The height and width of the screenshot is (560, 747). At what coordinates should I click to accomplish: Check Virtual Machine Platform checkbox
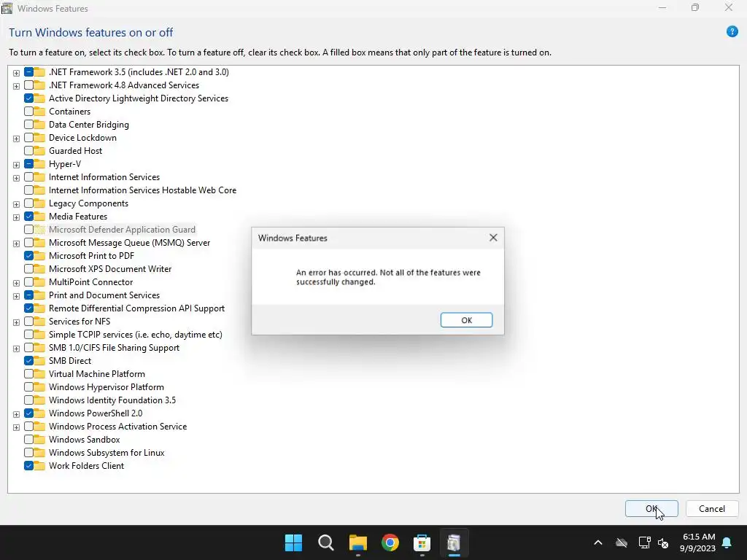pos(28,374)
